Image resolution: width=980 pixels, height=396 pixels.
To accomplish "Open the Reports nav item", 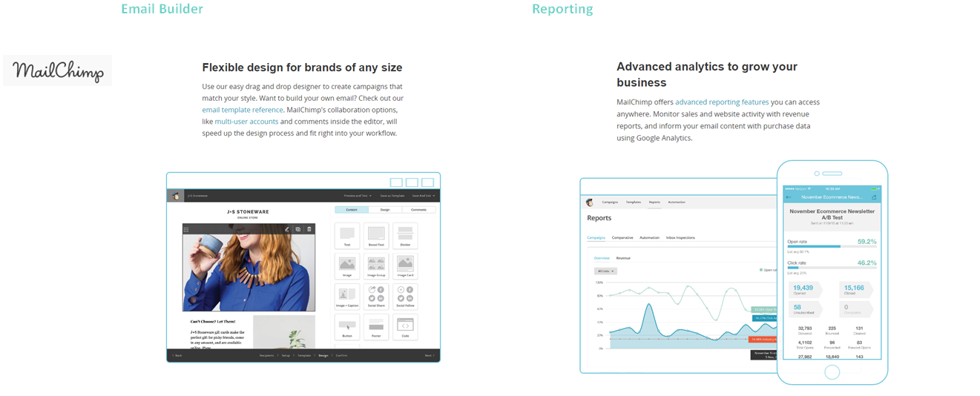I will 654,202.
